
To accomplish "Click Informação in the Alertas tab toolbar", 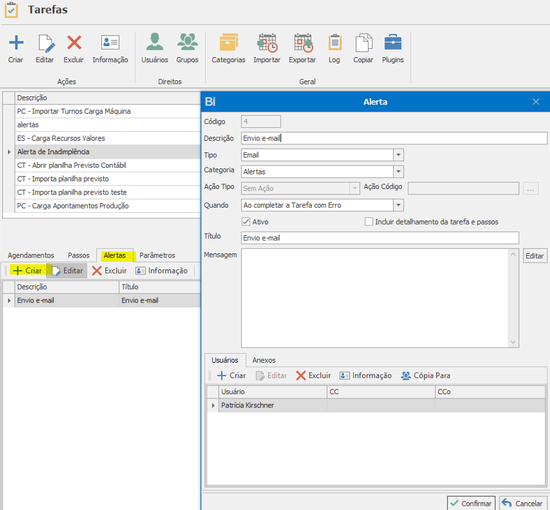I will point(161,270).
